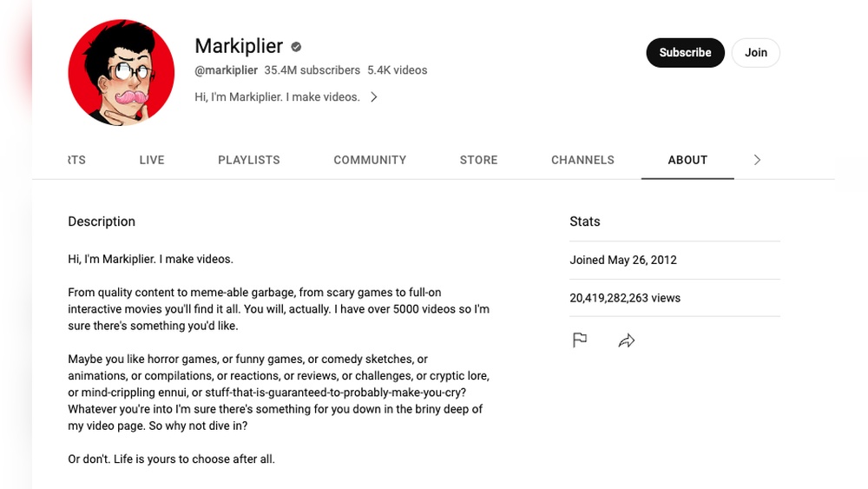Click the @markiplier handle text
The width and height of the screenshot is (868, 489).
point(226,70)
